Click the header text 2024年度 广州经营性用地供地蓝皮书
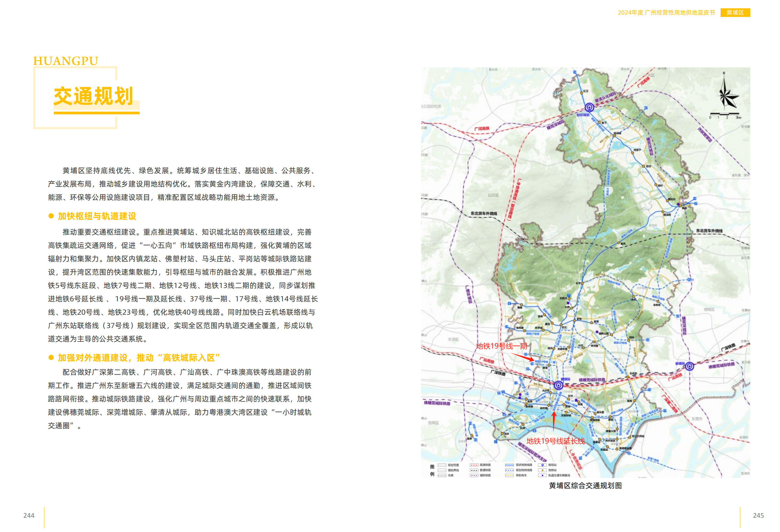780x532 pixels. pos(666,12)
